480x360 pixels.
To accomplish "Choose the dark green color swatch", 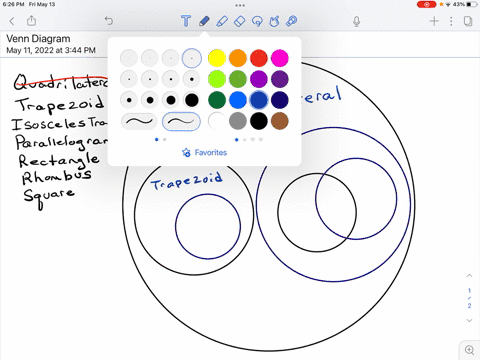I will [x=217, y=100].
